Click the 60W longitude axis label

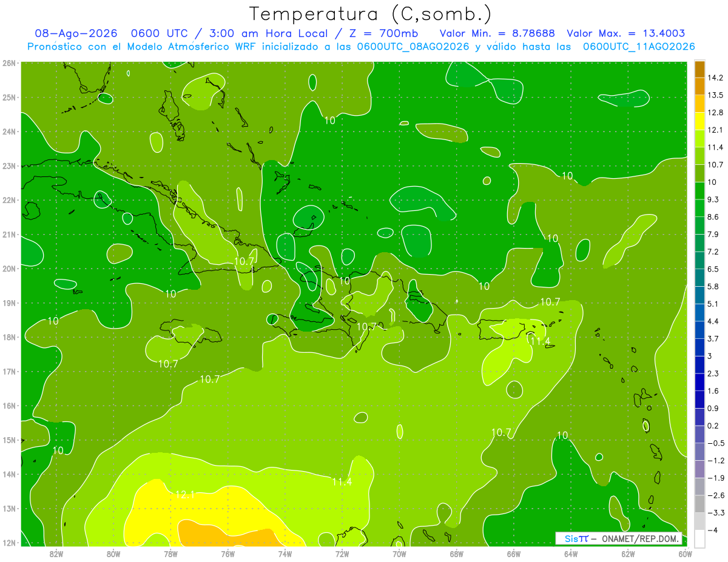[x=685, y=554]
